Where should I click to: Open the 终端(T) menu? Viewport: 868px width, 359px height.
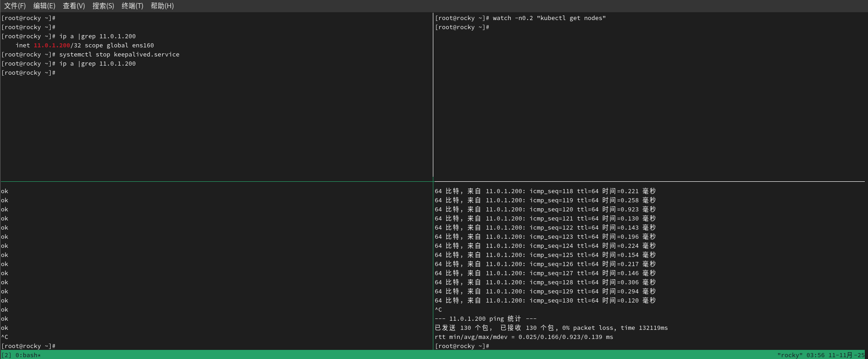(x=133, y=6)
